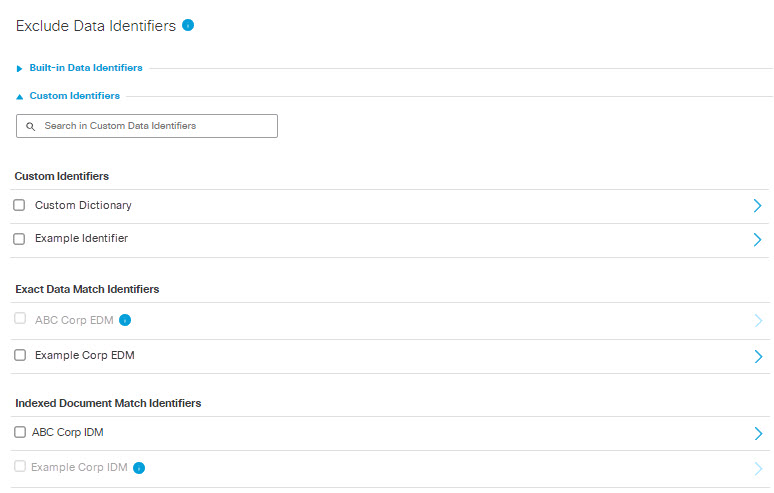This screenshot has height=493, width=774.
Task: Open Custom Dictionary details via right chevron
Action: pos(757,206)
